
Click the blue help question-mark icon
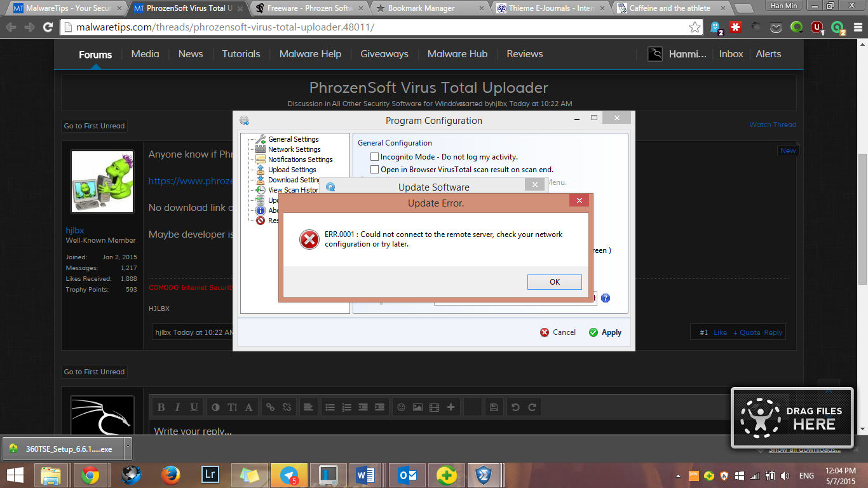[606, 298]
